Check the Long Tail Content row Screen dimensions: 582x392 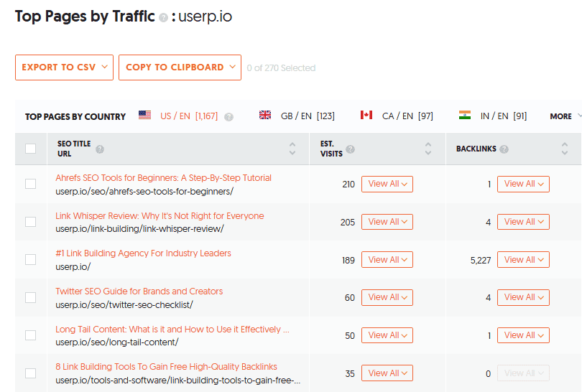pos(30,335)
